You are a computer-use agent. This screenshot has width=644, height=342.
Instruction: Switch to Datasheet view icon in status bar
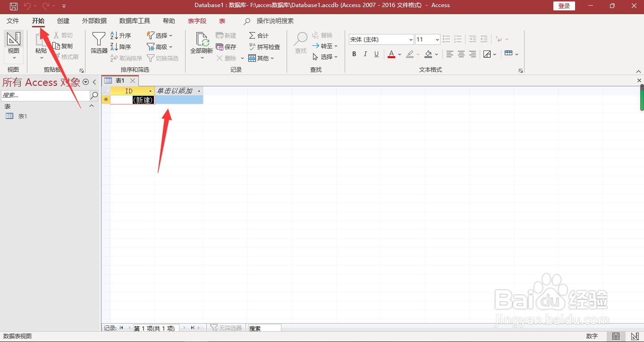tap(616, 336)
